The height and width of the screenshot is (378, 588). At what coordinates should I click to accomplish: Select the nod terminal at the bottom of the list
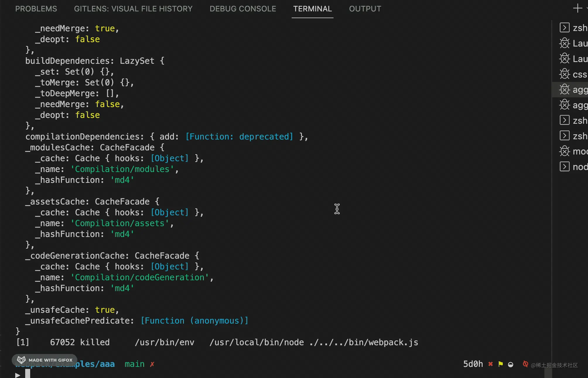pos(573,167)
